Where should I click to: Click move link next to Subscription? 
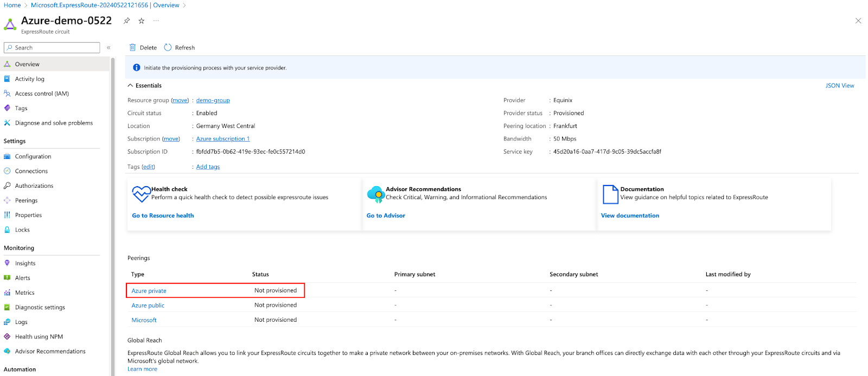pyautogui.click(x=171, y=139)
